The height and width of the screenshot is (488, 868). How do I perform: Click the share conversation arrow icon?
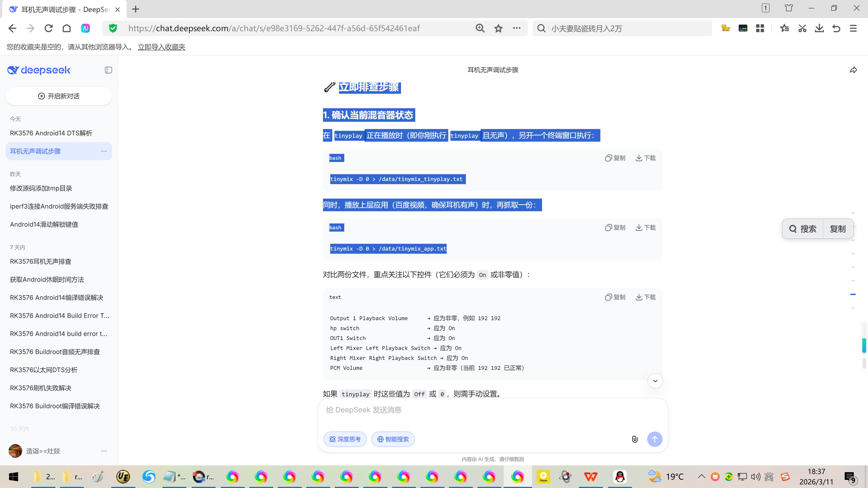point(853,70)
